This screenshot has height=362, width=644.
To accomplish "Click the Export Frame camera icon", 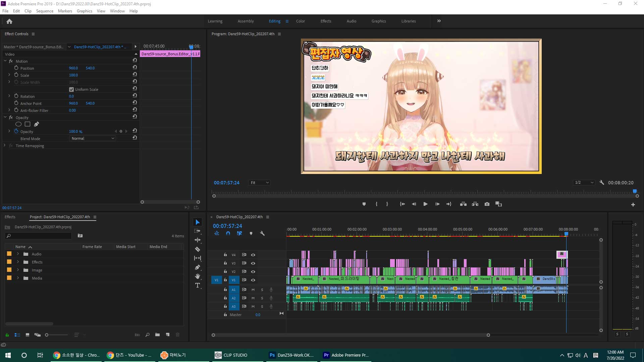I will pos(487,204).
